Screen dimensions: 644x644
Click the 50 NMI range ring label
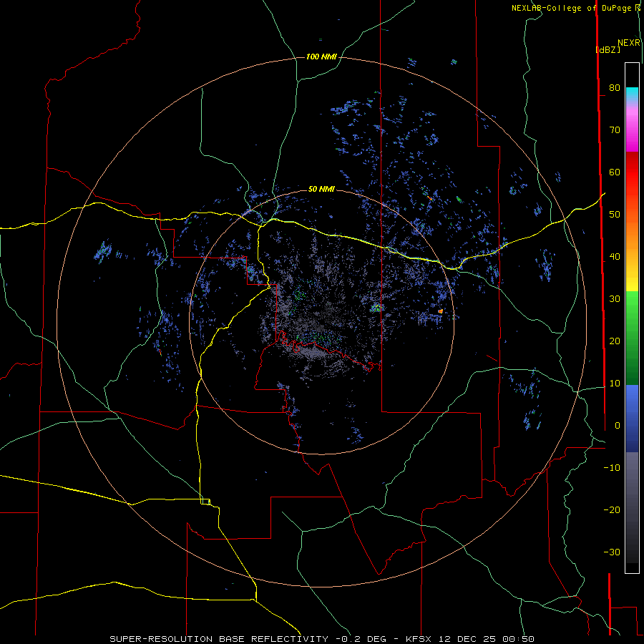pos(321,189)
